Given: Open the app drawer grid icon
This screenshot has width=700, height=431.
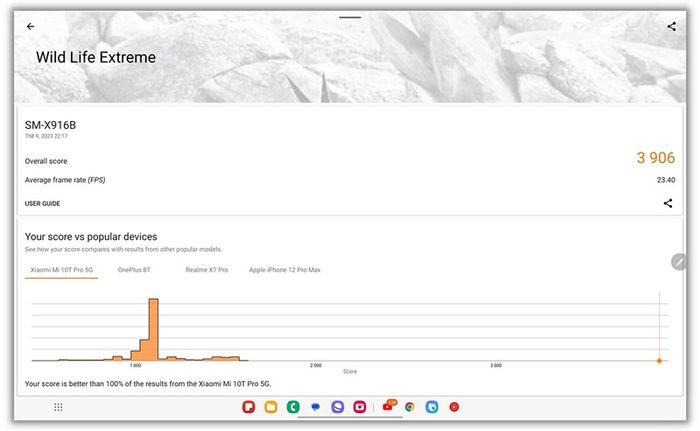Looking at the screenshot, I should [x=58, y=407].
